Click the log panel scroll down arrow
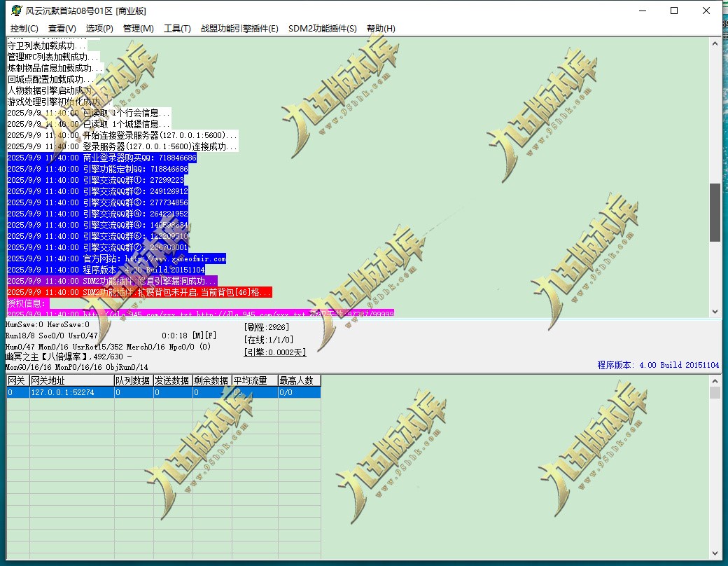This screenshot has height=566, width=728. [715, 311]
